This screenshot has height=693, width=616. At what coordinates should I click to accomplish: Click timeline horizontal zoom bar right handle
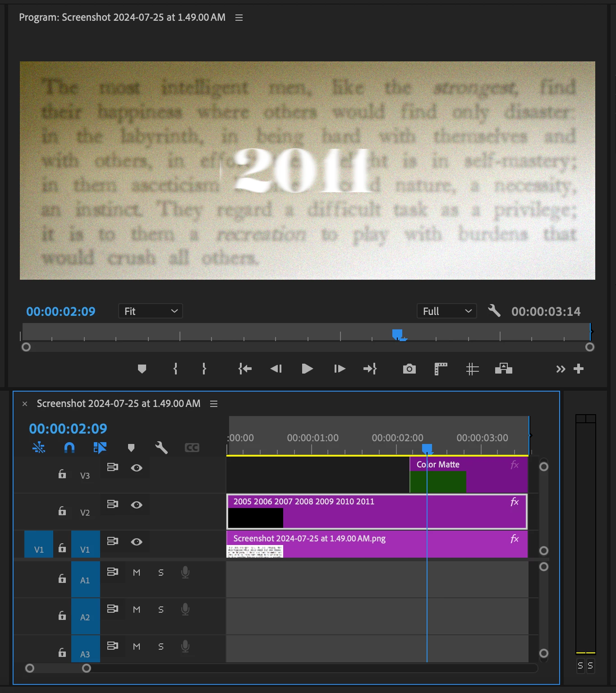[87, 668]
